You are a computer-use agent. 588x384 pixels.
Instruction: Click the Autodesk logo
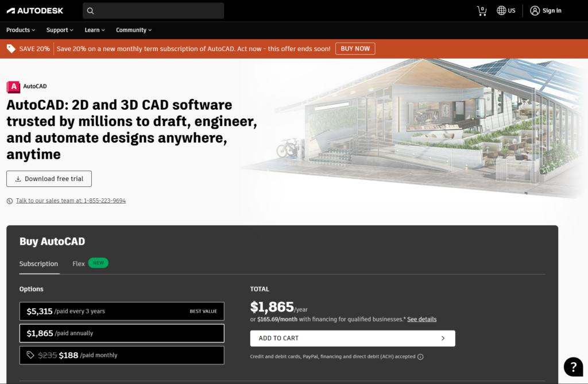click(x=35, y=10)
